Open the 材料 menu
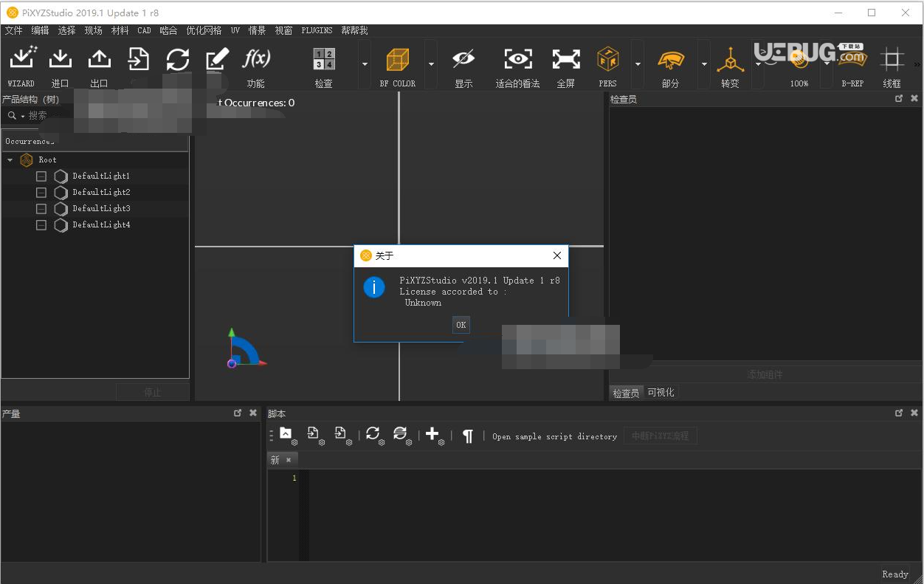Screen dimensions: 924x584 click(x=120, y=31)
